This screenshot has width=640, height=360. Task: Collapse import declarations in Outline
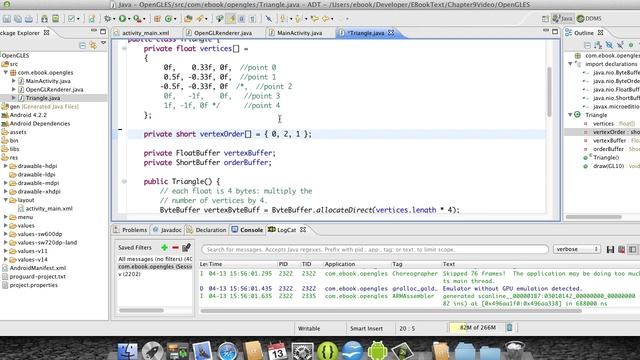pos(570,64)
